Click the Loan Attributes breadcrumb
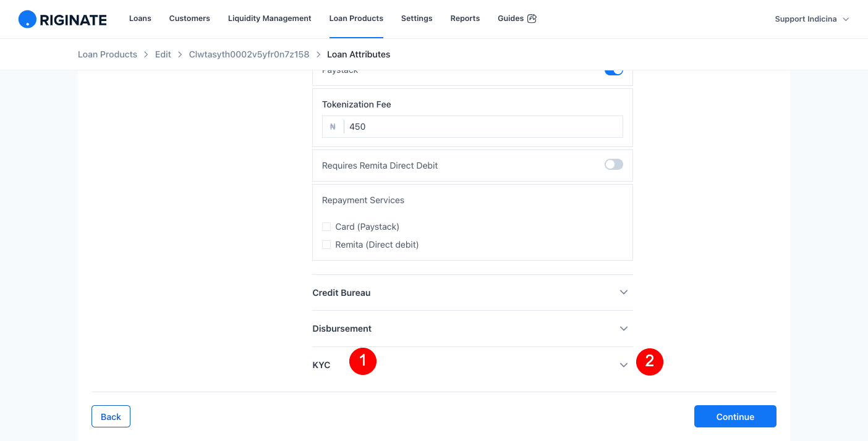 pos(359,54)
